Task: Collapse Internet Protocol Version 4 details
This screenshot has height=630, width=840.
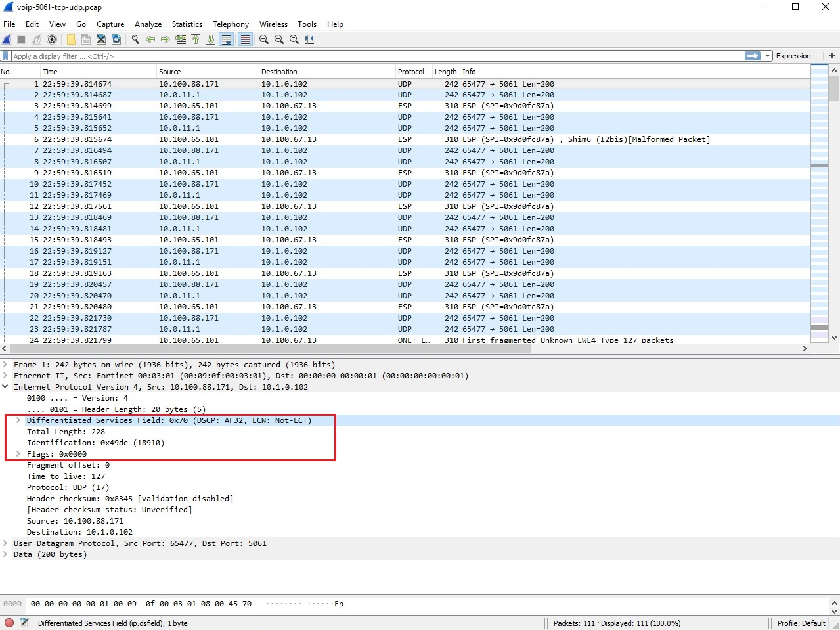Action: point(5,386)
